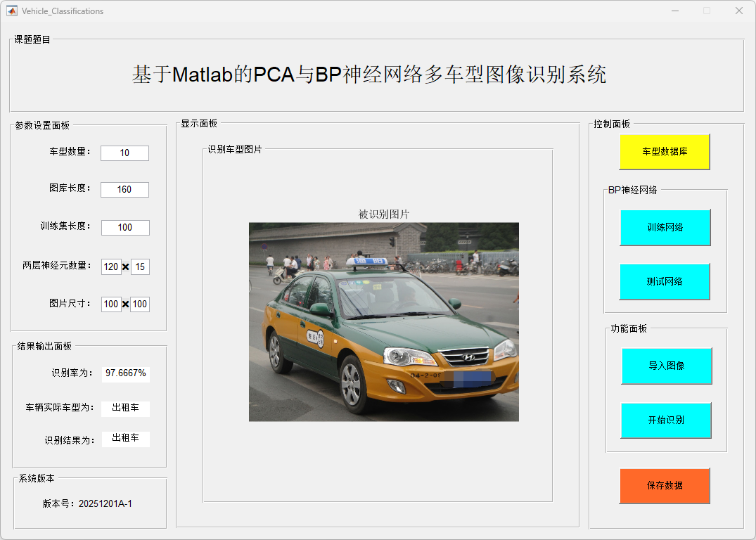The image size is (756, 540).
Task: Select the neuron count field showing 15
Action: point(140,266)
